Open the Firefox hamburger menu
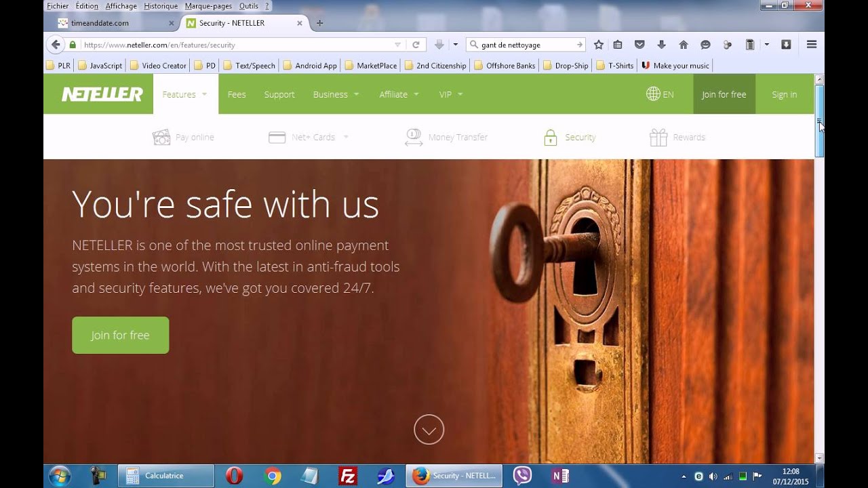 (x=812, y=45)
